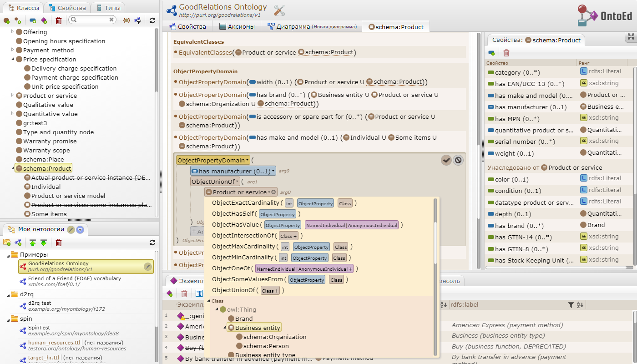Maximize the properties panel expand icon

click(631, 36)
